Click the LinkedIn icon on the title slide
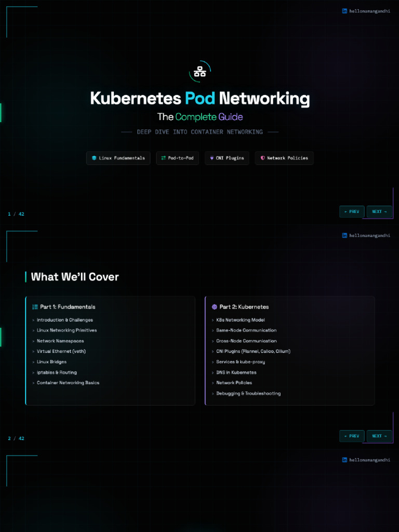This screenshot has width=399, height=532. point(344,11)
